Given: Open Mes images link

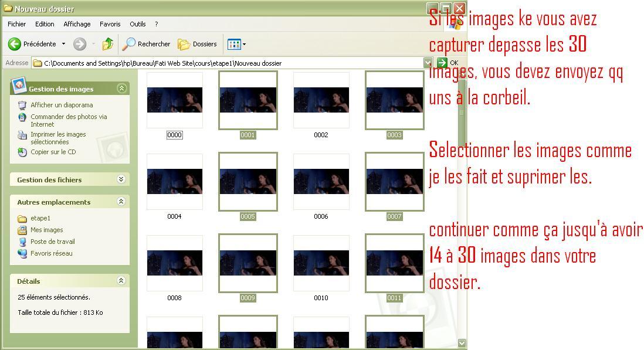Looking at the screenshot, I should pyautogui.click(x=47, y=230).
